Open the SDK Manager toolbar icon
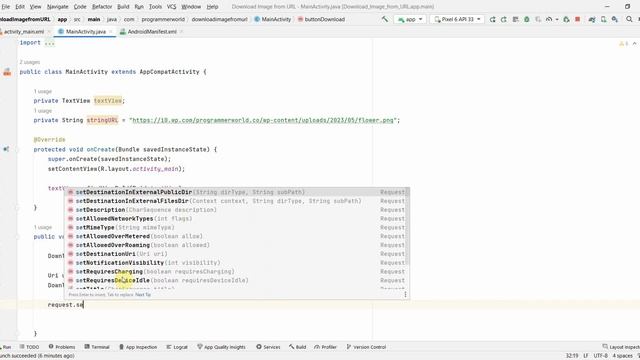This screenshot has height=360, width=640. pyautogui.click(x=615, y=19)
